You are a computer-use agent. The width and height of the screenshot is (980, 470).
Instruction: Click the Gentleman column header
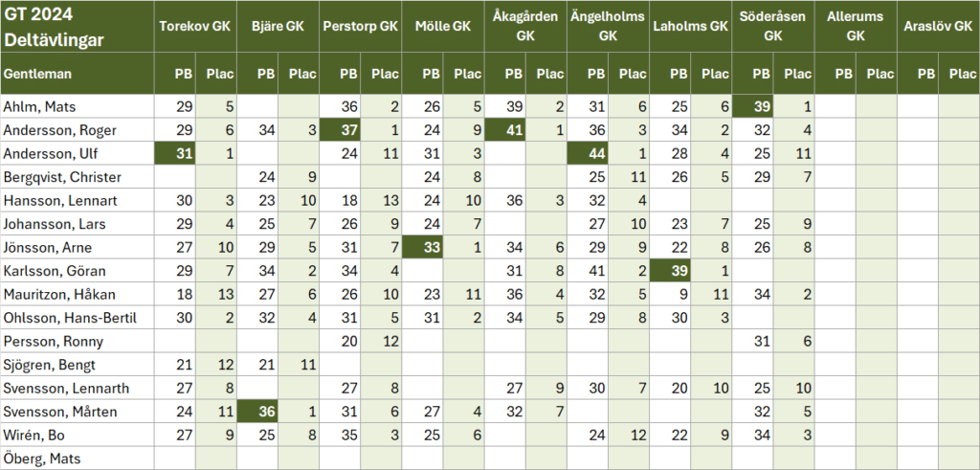[77, 73]
